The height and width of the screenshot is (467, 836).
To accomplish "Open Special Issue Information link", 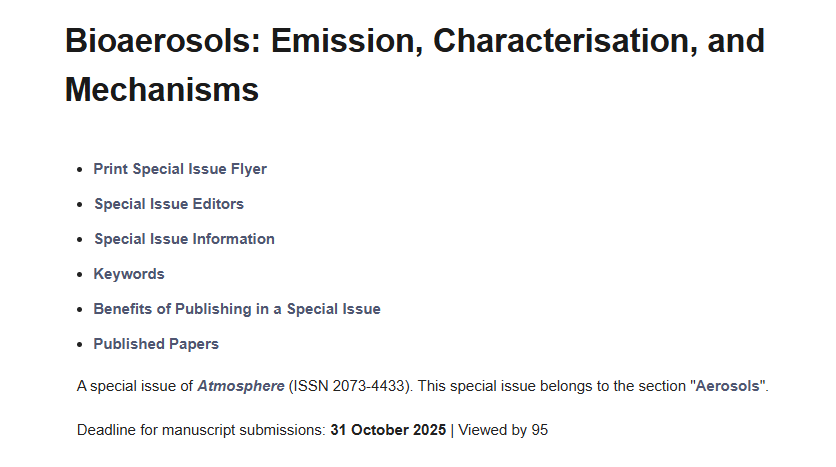I will [x=184, y=239].
